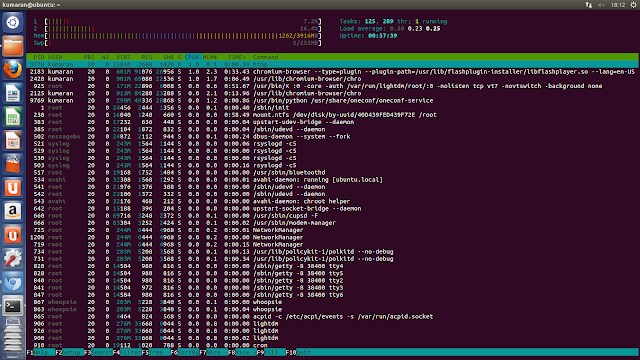Select the mount.ntfs process row

point(332,115)
